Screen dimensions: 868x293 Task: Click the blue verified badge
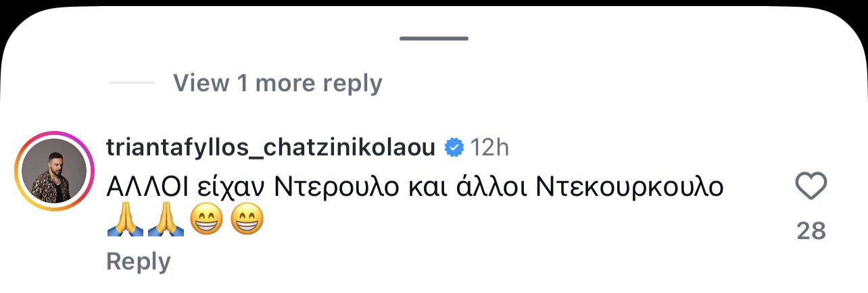pyautogui.click(x=454, y=147)
